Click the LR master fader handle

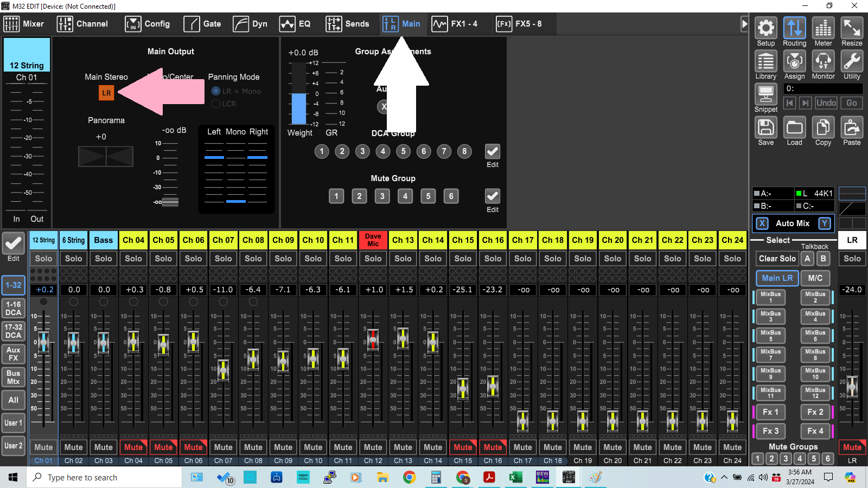tap(852, 386)
